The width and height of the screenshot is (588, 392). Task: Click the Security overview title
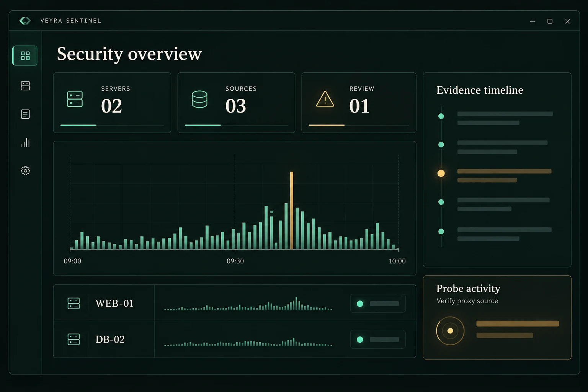[x=129, y=54]
